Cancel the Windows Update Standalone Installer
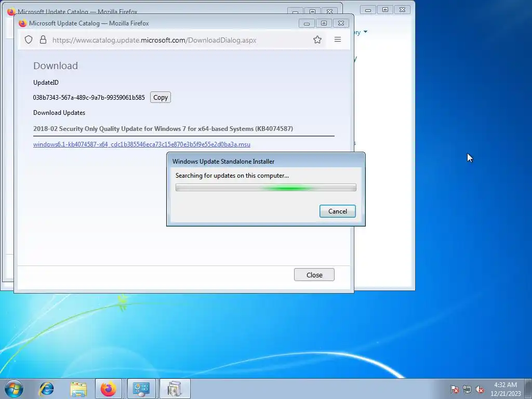 338,211
